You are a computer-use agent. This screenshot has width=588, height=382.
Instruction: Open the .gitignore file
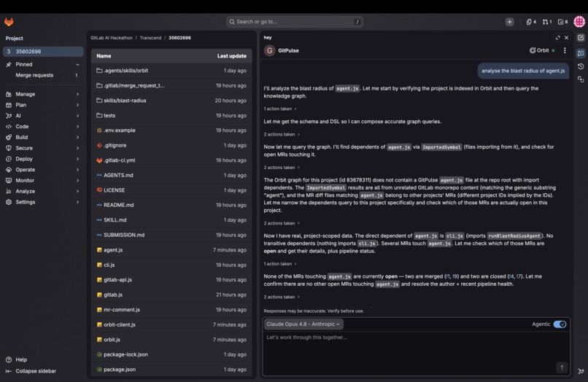(x=115, y=145)
